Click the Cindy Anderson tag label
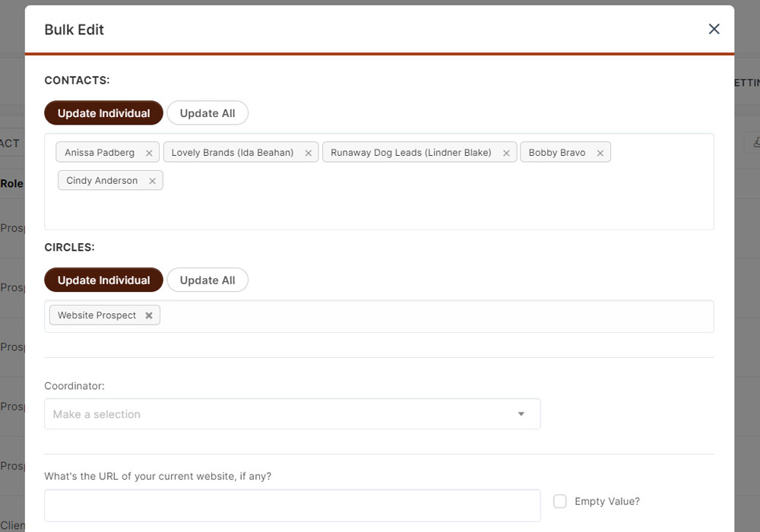Image resolution: width=760 pixels, height=532 pixels. [102, 181]
